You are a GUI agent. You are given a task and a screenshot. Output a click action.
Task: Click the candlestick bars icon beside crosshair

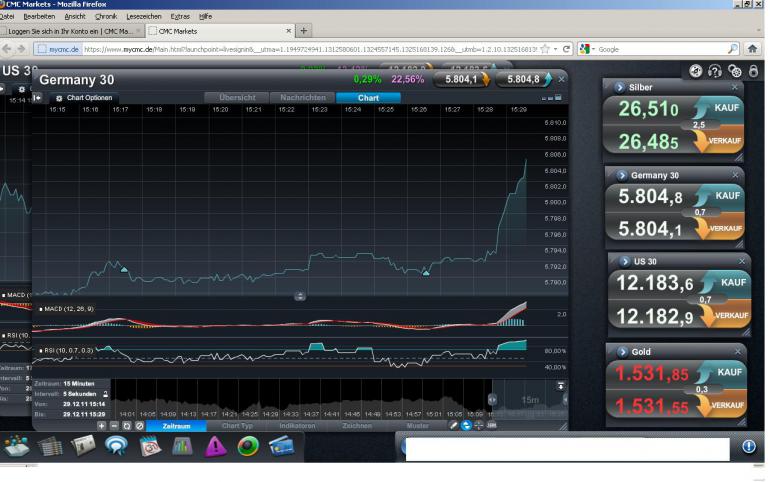491,425
